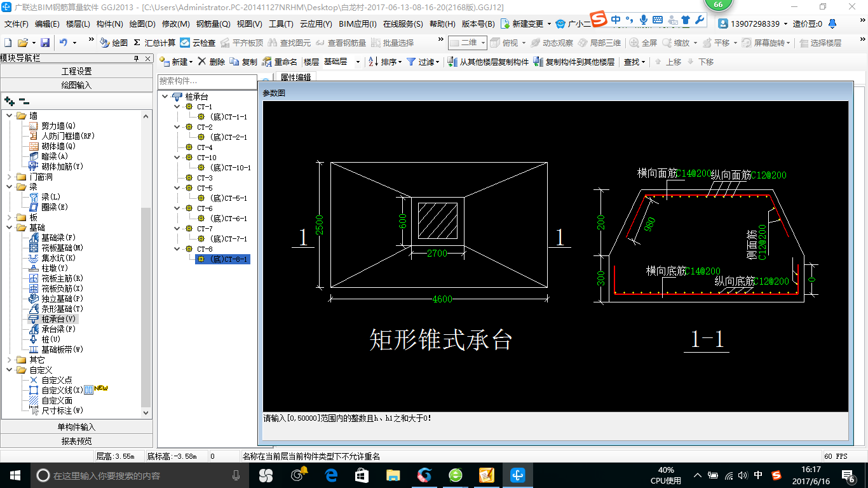Open Edge browser from the taskbar

click(330, 475)
